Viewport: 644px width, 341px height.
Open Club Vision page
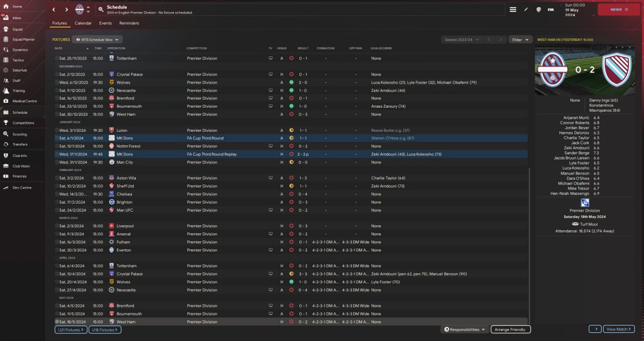[21, 166]
